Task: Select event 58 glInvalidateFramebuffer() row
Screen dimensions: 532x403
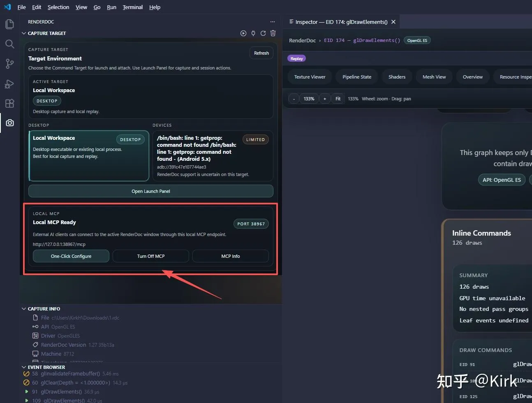Action: click(151, 374)
